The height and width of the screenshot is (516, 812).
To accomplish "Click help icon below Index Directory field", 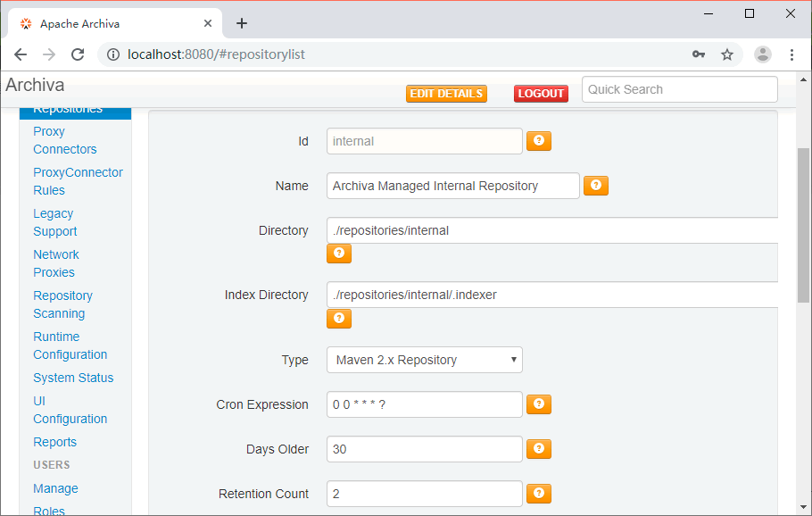I will (339, 318).
